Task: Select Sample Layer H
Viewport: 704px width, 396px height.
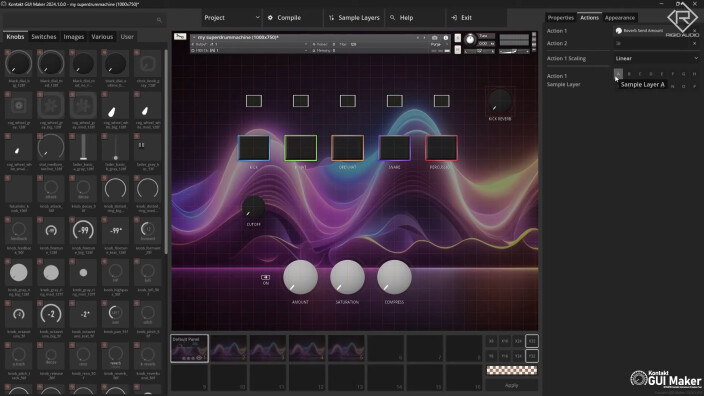Action: [695, 74]
